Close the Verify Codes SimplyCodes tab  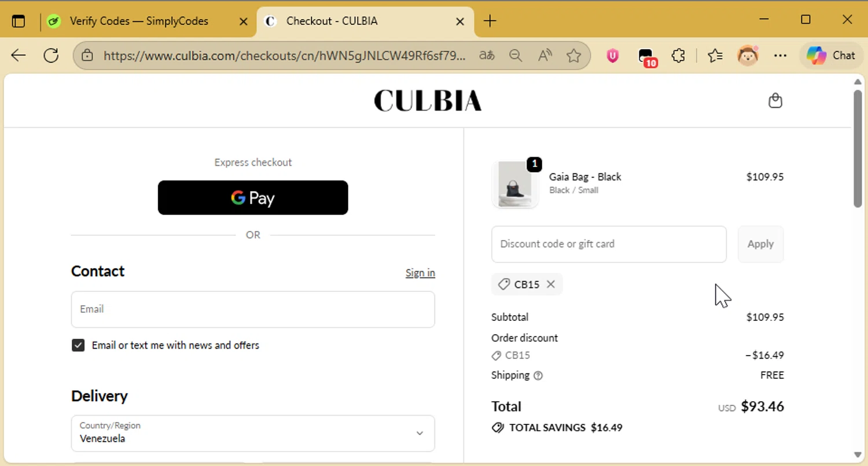click(x=244, y=21)
